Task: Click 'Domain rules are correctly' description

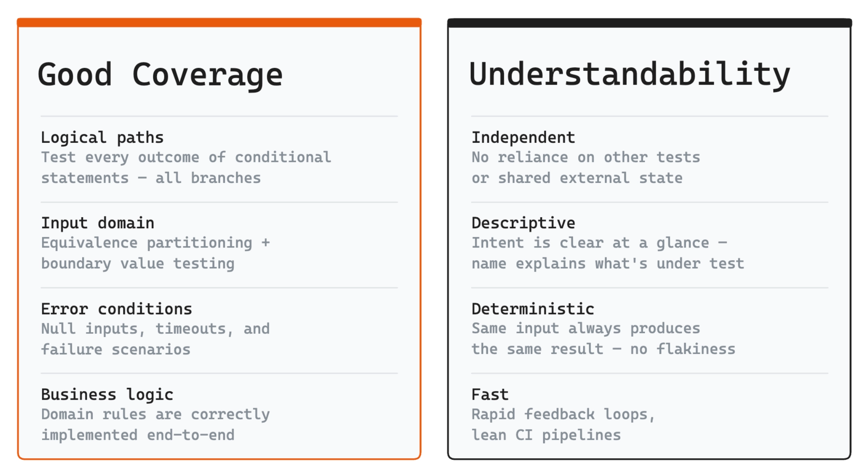Action: coord(155,414)
